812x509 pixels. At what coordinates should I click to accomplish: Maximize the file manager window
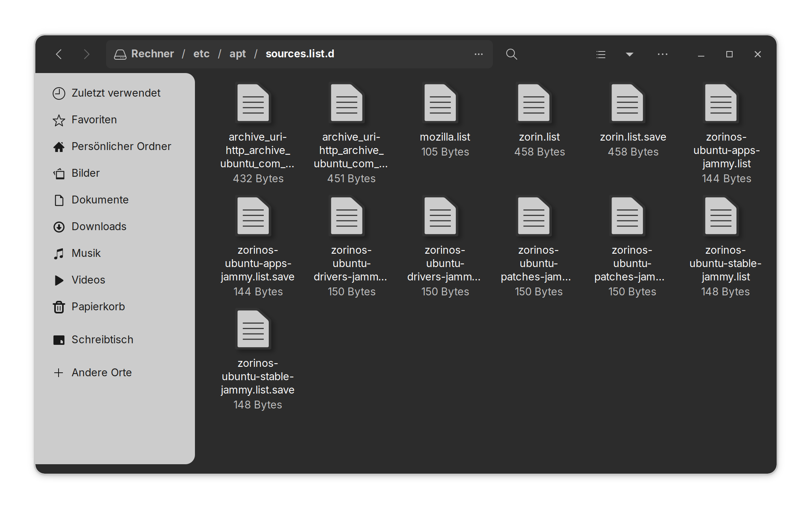[x=729, y=54]
